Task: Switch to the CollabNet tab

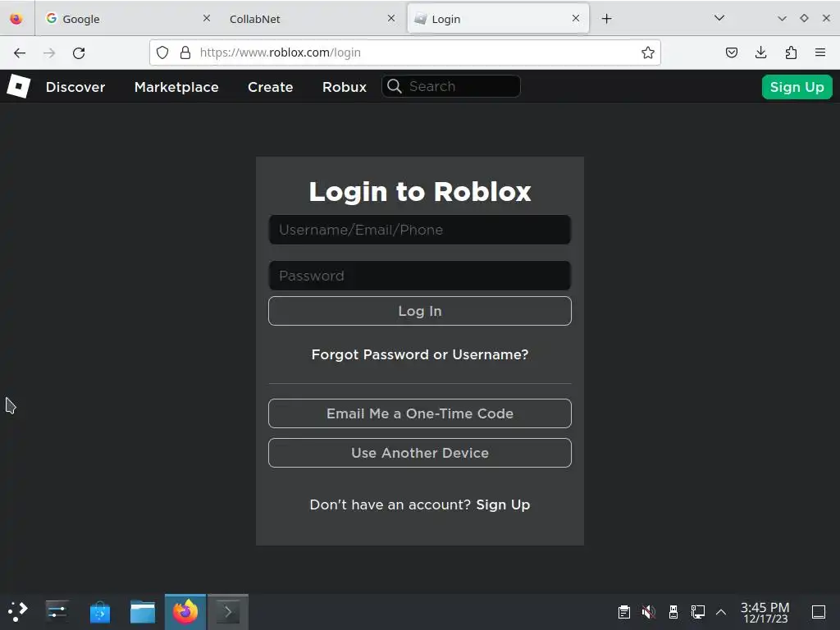Action: click(x=313, y=19)
